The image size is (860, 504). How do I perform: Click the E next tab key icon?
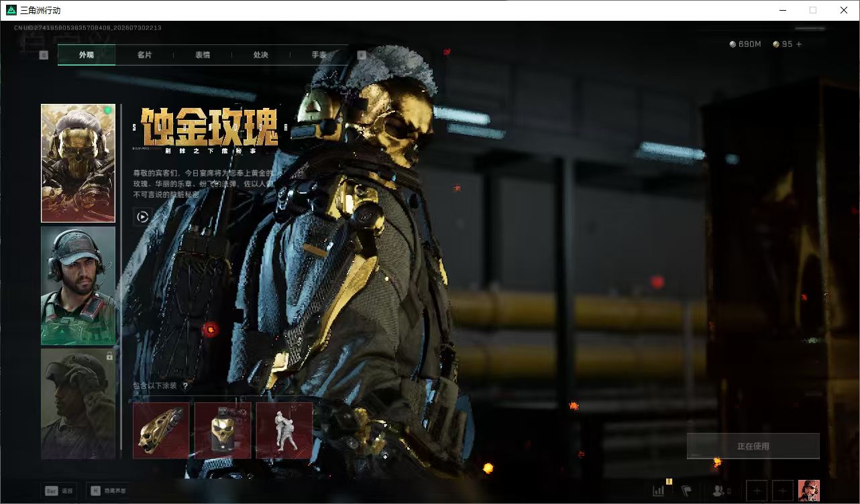coord(362,55)
